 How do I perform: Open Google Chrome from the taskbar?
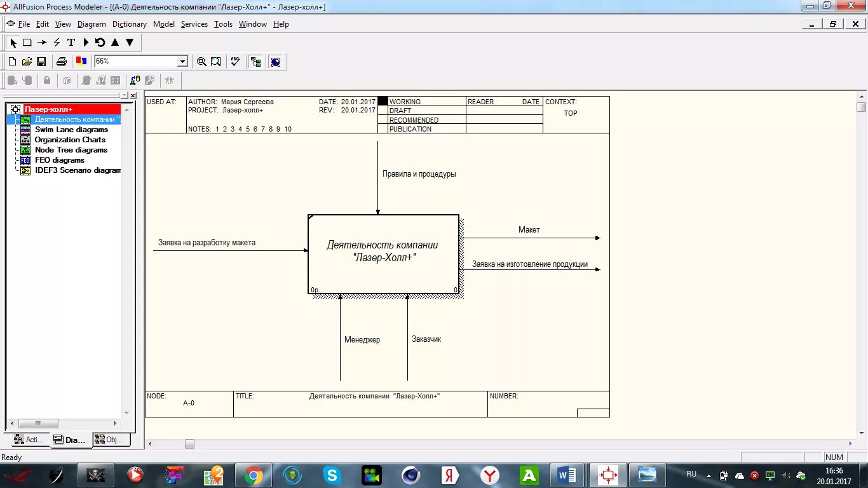tap(253, 475)
